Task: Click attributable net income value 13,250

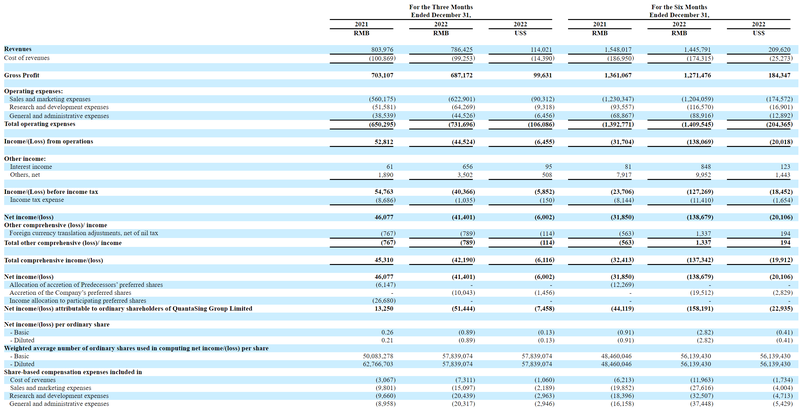Action: pos(384,309)
